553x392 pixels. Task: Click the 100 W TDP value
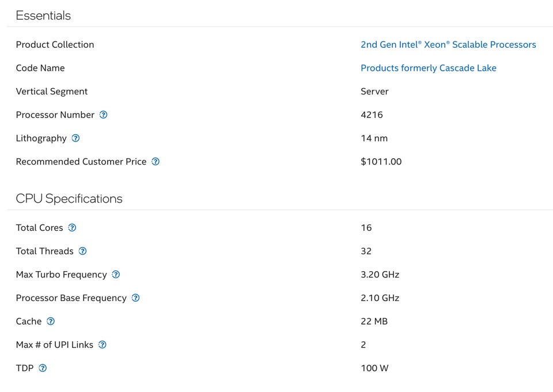coord(374,368)
